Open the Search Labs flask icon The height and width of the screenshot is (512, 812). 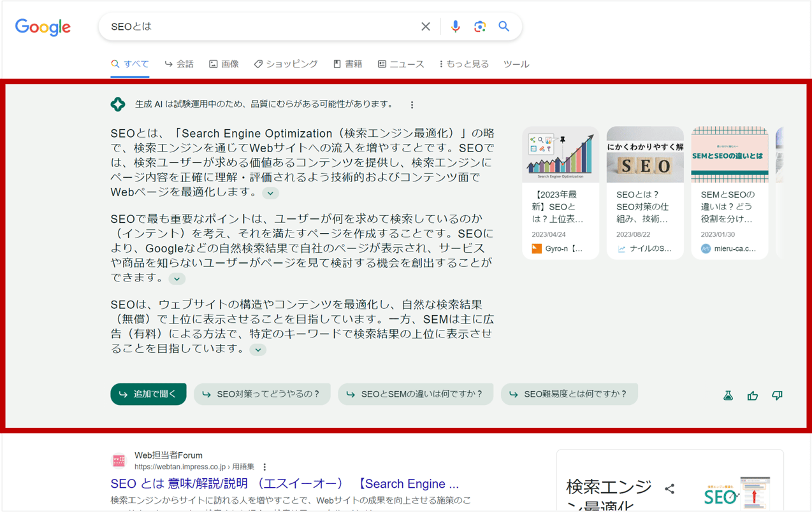tap(728, 395)
